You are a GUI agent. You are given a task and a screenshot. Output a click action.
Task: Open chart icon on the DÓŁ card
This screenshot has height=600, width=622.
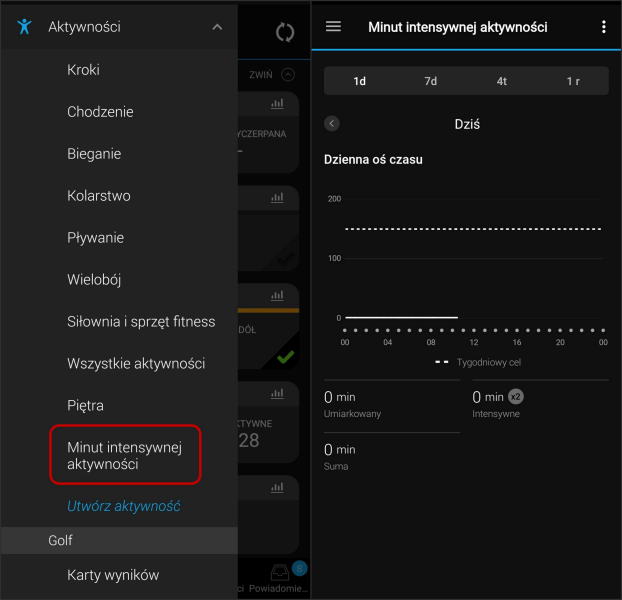pos(277,295)
